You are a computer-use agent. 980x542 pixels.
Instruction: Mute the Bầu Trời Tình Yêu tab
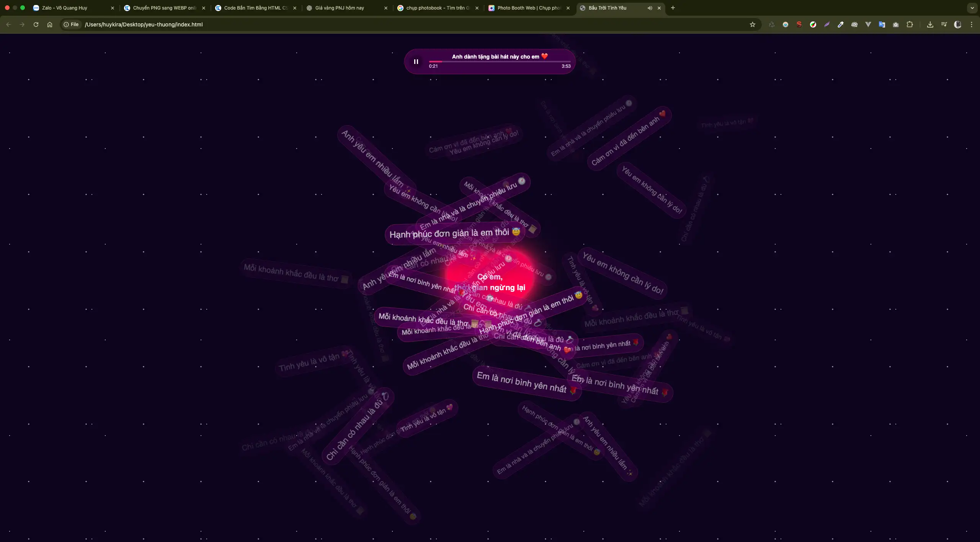(650, 8)
